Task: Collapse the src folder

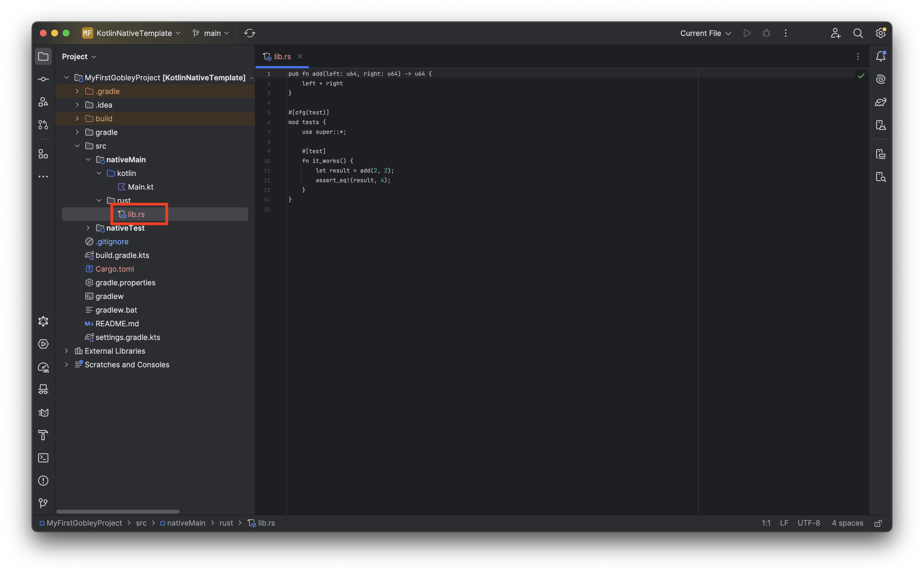Action: [x=77, y=146]
